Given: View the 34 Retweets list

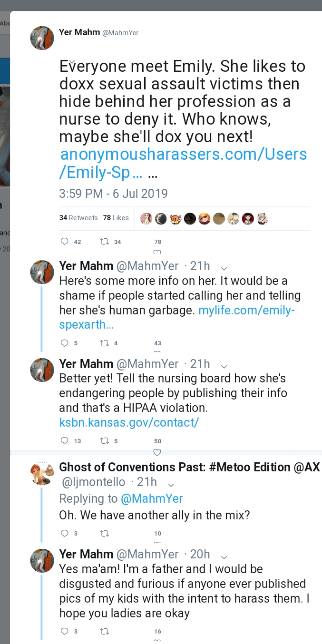Looking at the screenshot, I should [78, 218].
